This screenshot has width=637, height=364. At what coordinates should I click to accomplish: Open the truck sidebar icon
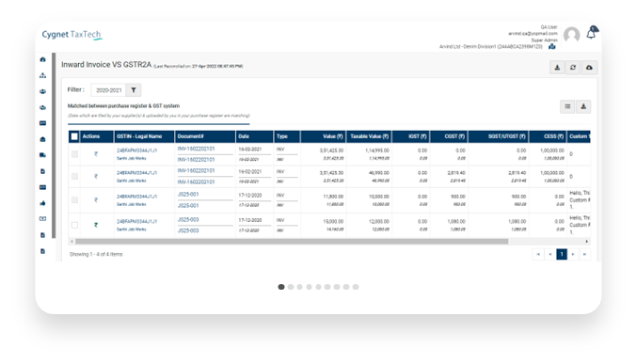click(x=42, y=155)
